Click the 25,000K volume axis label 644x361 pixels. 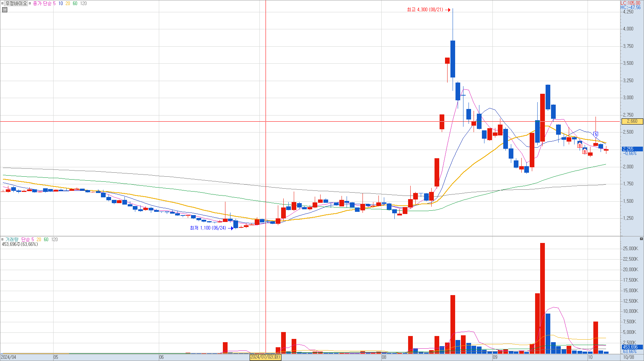click(630, 248)
